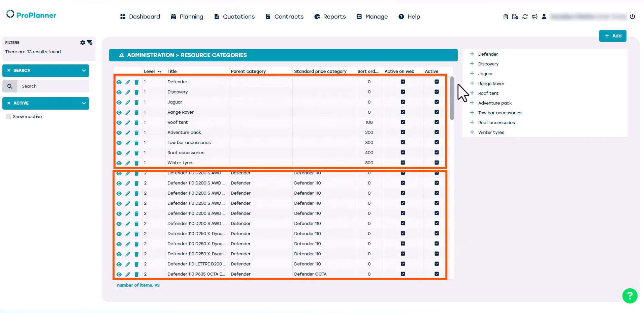The height and width of the screenshot is (313, 644).
Task: Refresh using the sync arrows icon
Action: 525,17
